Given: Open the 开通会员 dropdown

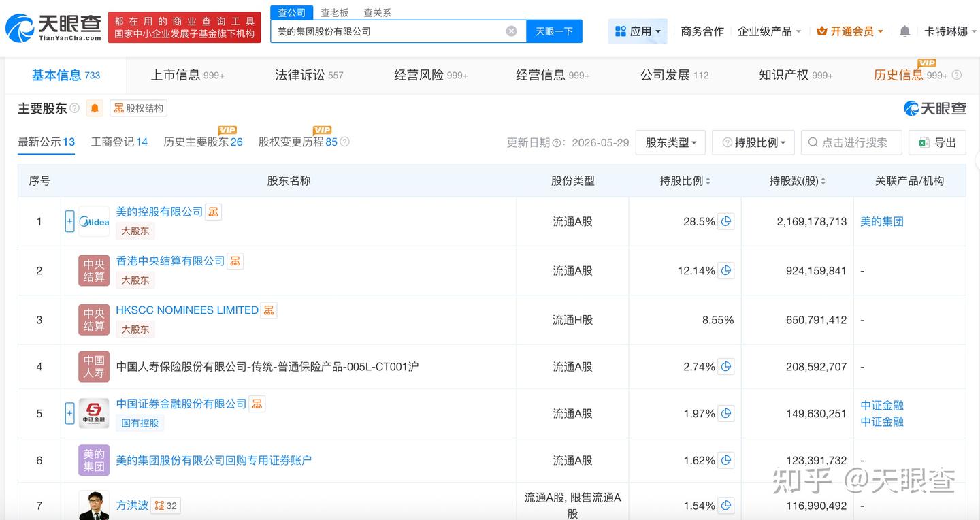Looking at the screenshot, I should tap(849, 31).
